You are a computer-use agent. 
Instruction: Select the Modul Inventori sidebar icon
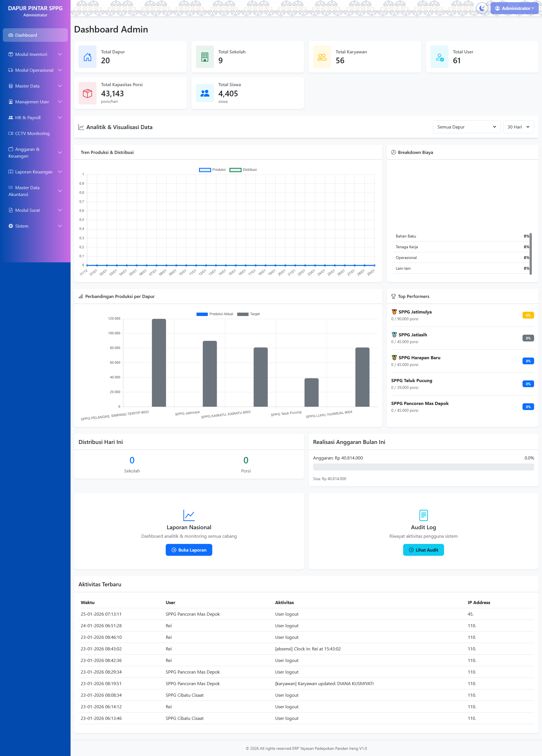[x=10, y=54]
